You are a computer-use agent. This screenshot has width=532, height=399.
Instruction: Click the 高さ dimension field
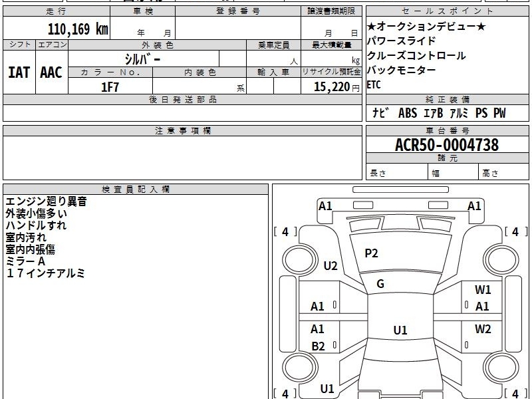[x=503, y=172]
